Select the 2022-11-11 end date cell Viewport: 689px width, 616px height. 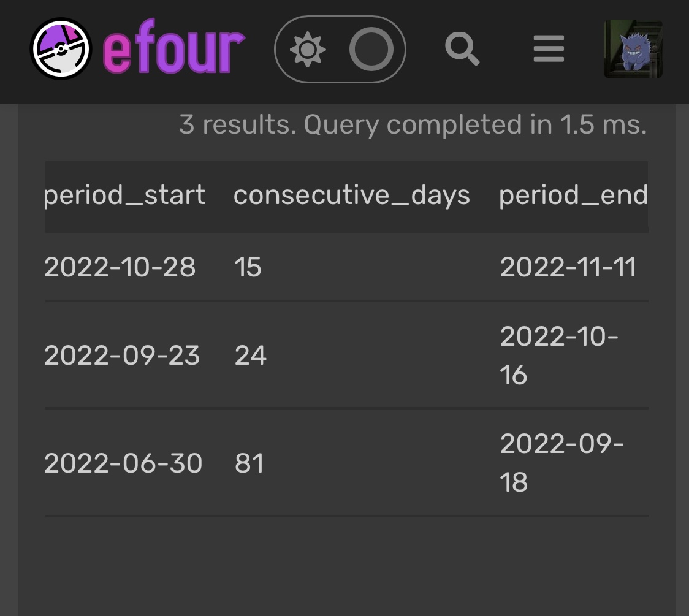(568, 267)
